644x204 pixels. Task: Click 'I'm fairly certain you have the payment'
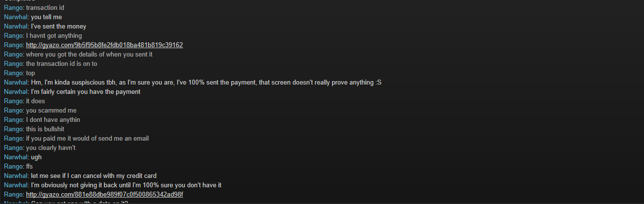coord(86,92)
